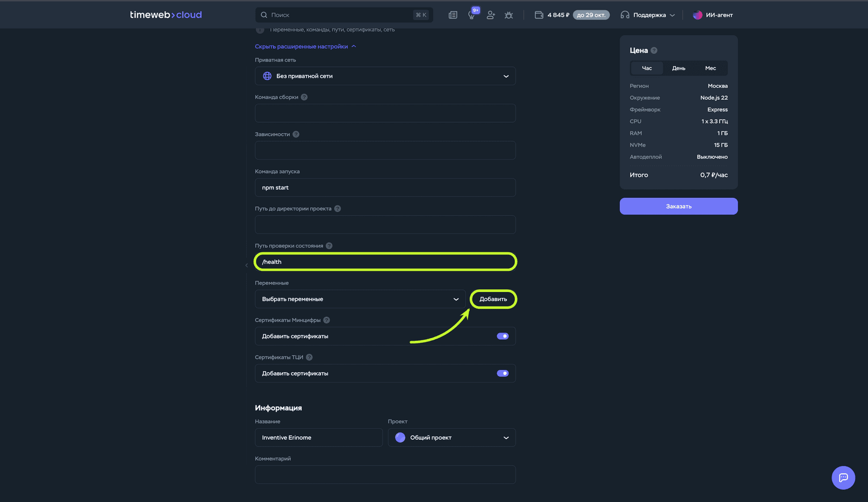
Task: Click help icon next to Сертификаты Минцифры
Action: (x=327, y=320)
